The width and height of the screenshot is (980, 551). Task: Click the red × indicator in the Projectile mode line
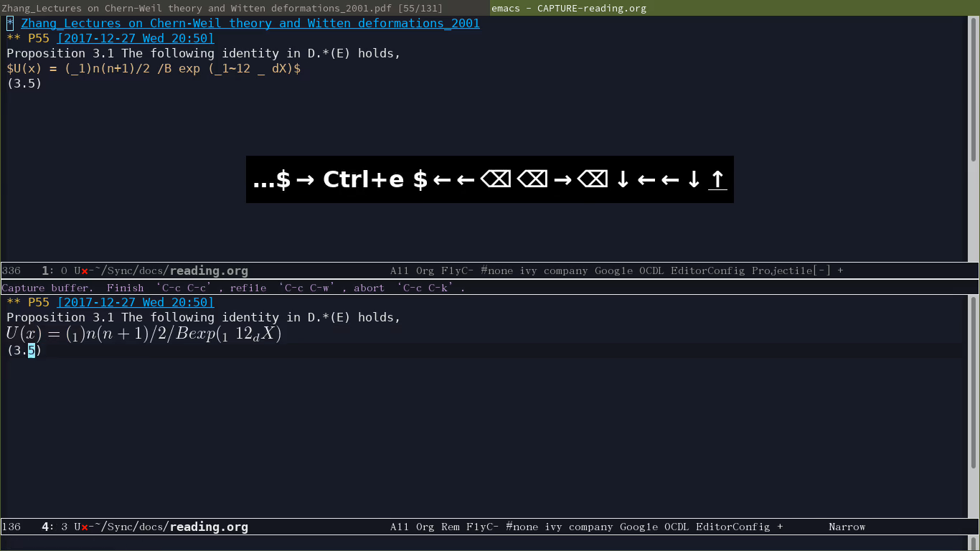[85, 271]
